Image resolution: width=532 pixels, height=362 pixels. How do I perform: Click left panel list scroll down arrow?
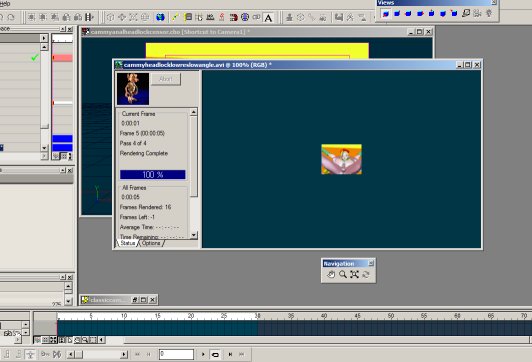pos(44,148)
